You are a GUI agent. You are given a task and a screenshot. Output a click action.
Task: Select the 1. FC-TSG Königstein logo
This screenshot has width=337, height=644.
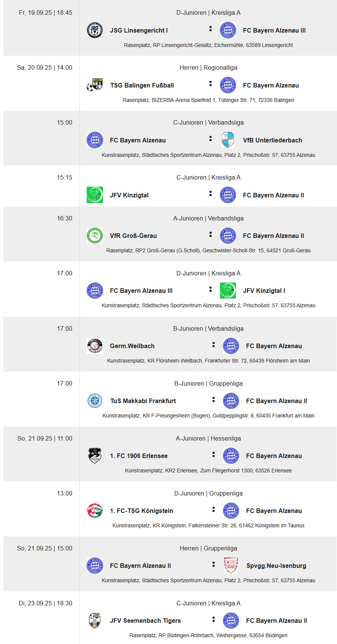tap(95, 511)
